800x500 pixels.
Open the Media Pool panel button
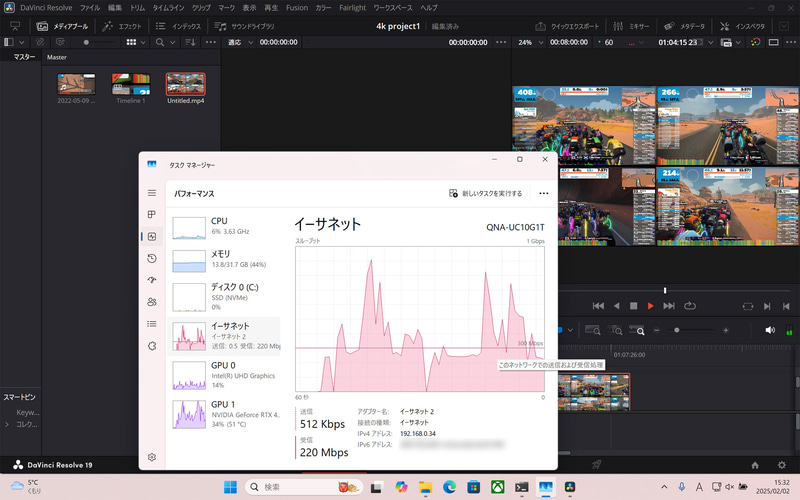[x=62, y=26]
